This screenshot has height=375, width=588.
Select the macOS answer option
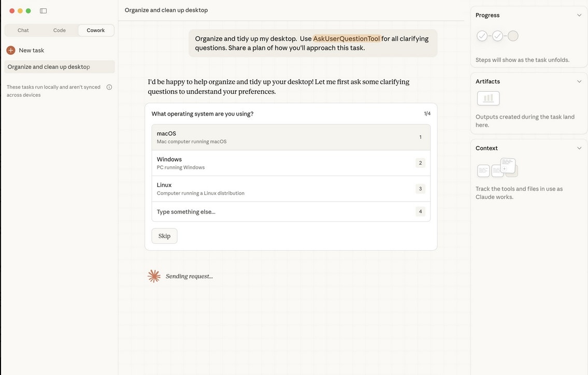(291, 137)
